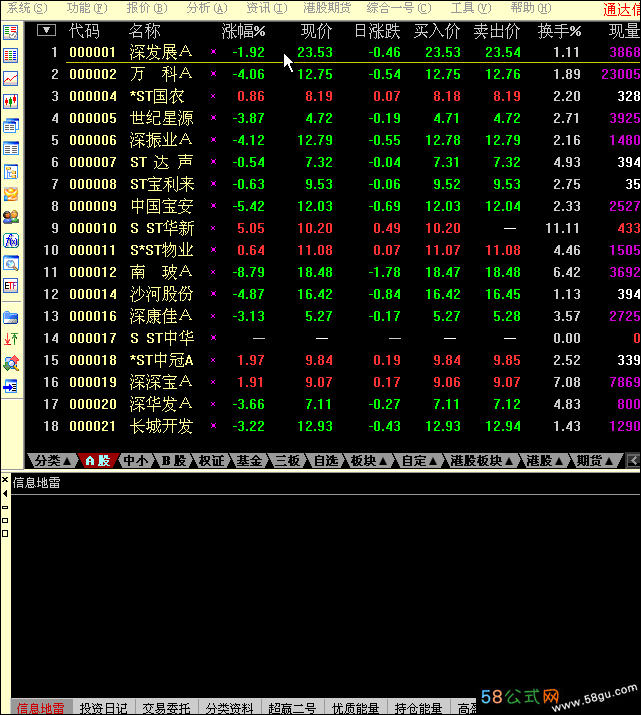Click the pink info marker for 中国宝安
The image size is (641, 715).
click(213, 206)
